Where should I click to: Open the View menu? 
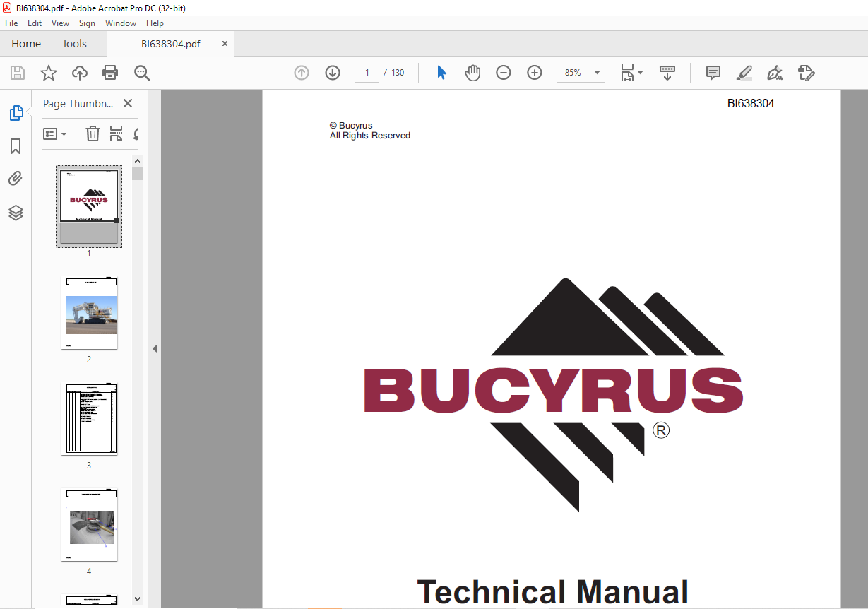tap(61, 23)
